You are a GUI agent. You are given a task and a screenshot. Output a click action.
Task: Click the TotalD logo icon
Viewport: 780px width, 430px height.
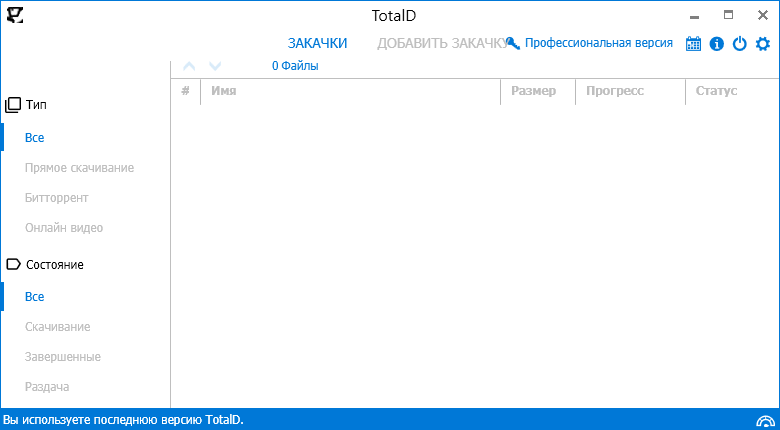[15, 15]
